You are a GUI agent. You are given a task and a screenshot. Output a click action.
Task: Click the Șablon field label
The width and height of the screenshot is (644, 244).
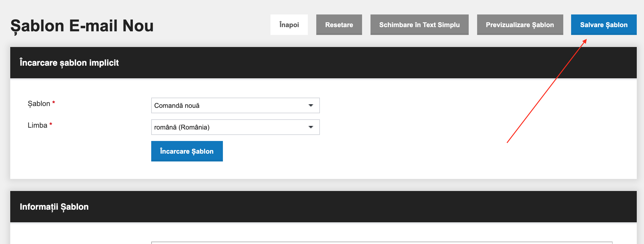tap(39, 104)
